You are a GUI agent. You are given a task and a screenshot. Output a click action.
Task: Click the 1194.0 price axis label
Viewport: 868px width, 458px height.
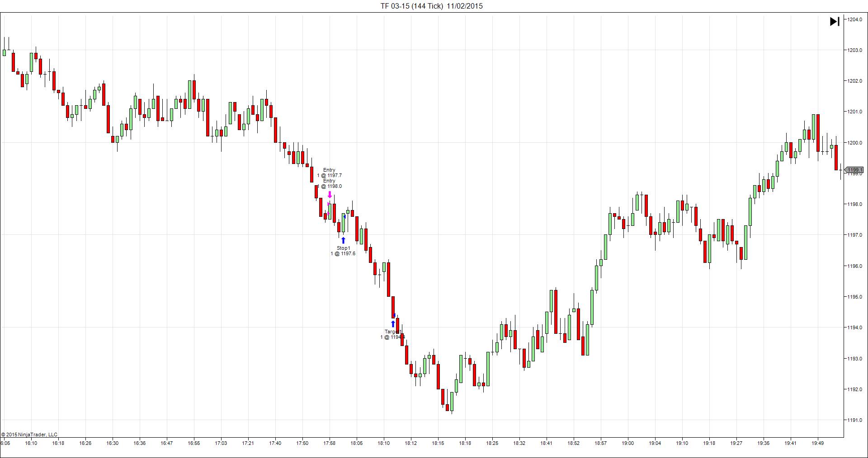coord(854,327)
